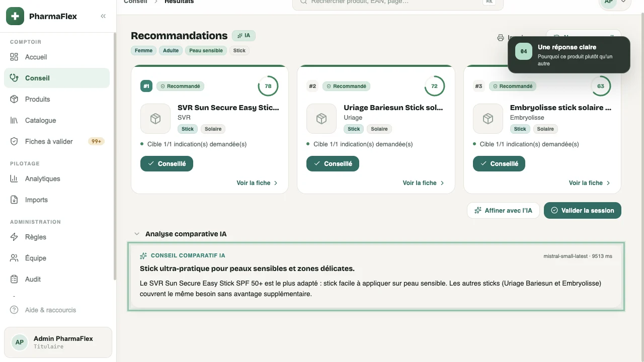Screen dimensions: 644x362
Task: Click the Uriage product image placeholder
Action: pyautogui.click(x=321, y=119)
